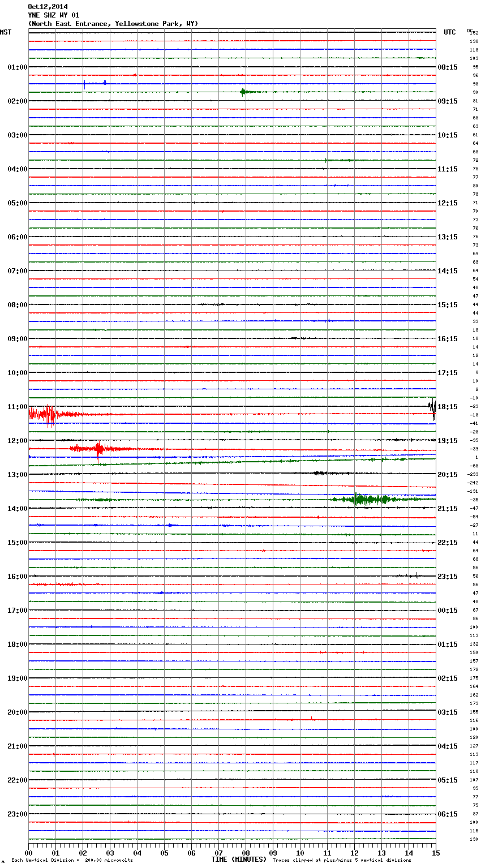Click the 20:15 UTC time label
The image size is (481, 868).
pyautogui.click(x=448, y=475)
